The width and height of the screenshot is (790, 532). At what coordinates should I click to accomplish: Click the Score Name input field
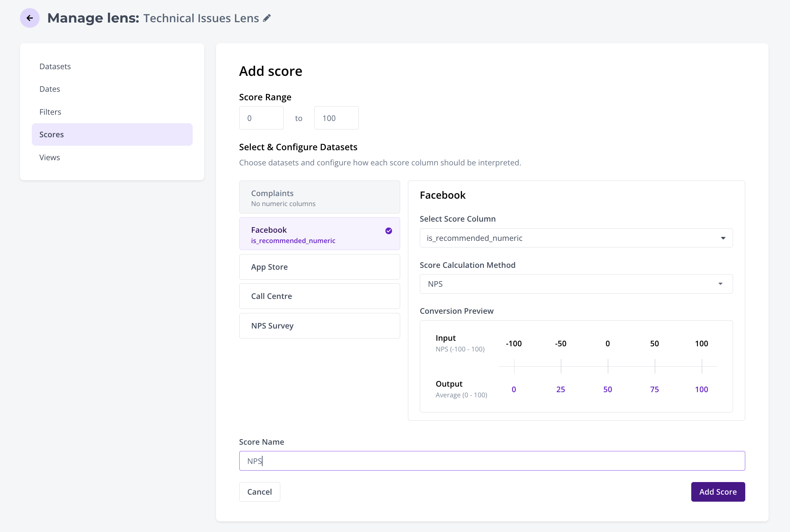coord(492,461)
